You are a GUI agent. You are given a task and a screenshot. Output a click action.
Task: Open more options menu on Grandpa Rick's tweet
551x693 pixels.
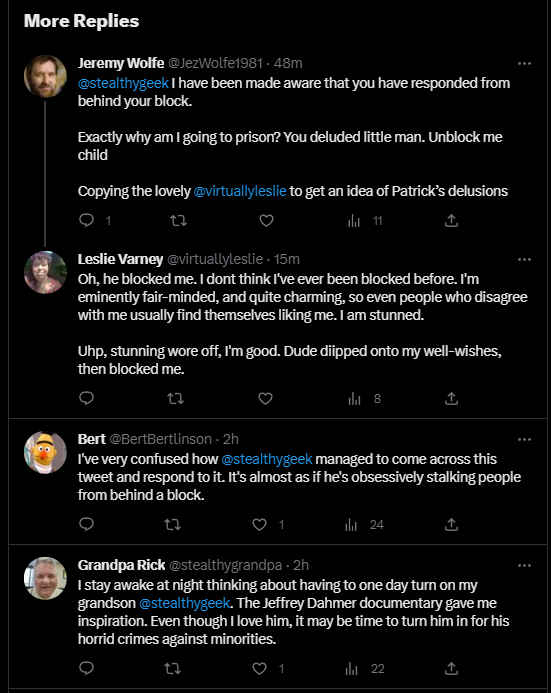coord(524,565)
